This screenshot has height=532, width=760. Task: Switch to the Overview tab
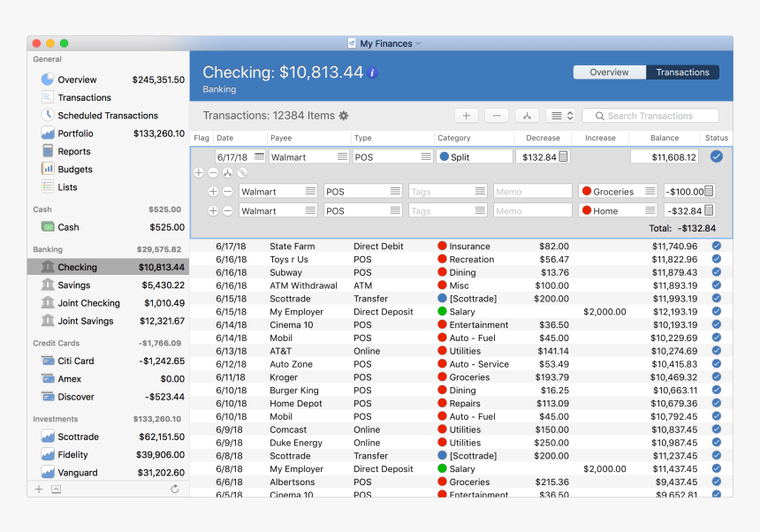(x=609, y=72)
